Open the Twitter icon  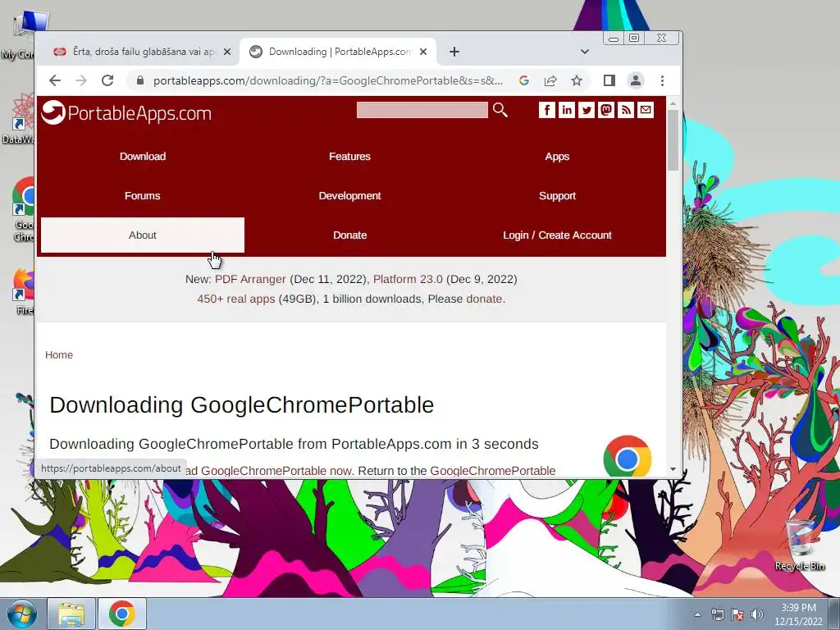pos(587,110)
